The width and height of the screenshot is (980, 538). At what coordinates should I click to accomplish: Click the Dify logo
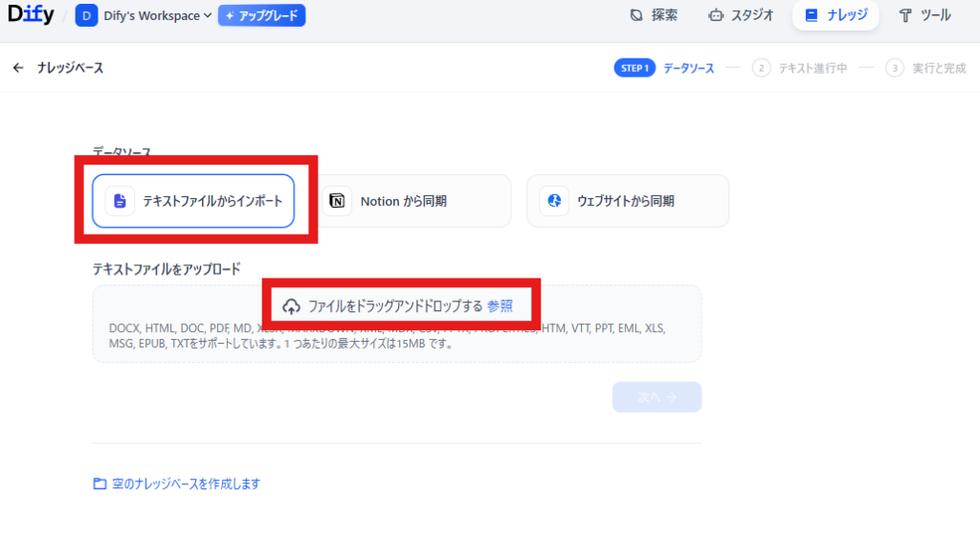[31, 15]
